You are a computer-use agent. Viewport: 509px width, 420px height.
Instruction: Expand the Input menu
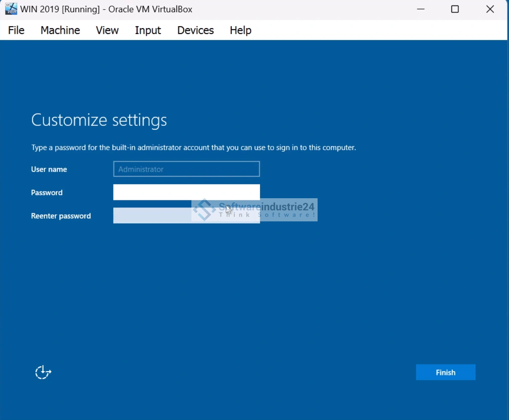[x=148, y=30]
